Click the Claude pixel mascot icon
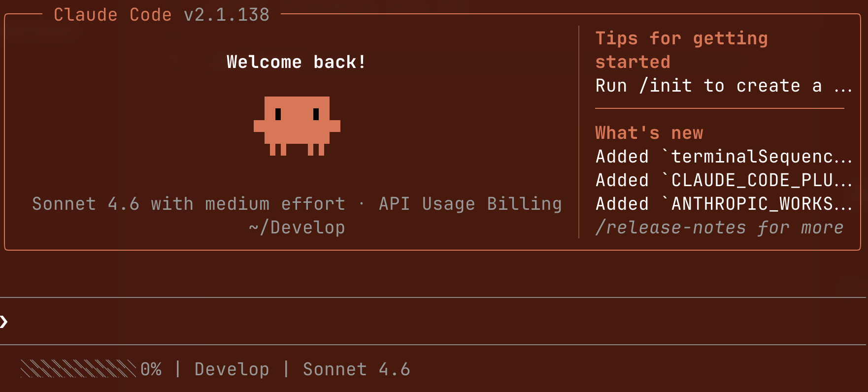The image size is (868, 392). point(297,126)
